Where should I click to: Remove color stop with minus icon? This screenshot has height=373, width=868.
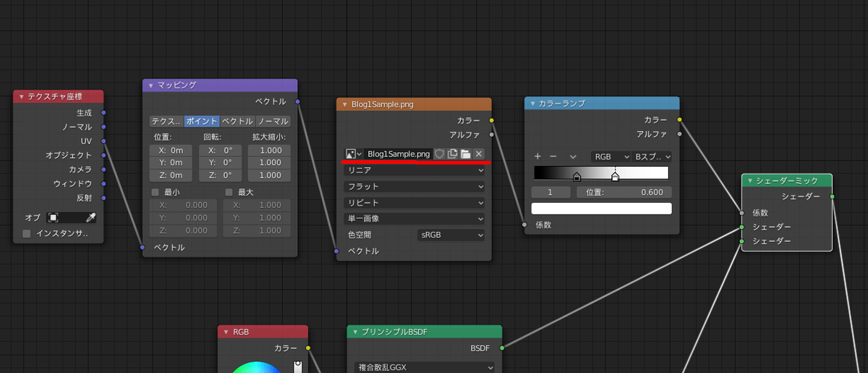coord(553,156)
